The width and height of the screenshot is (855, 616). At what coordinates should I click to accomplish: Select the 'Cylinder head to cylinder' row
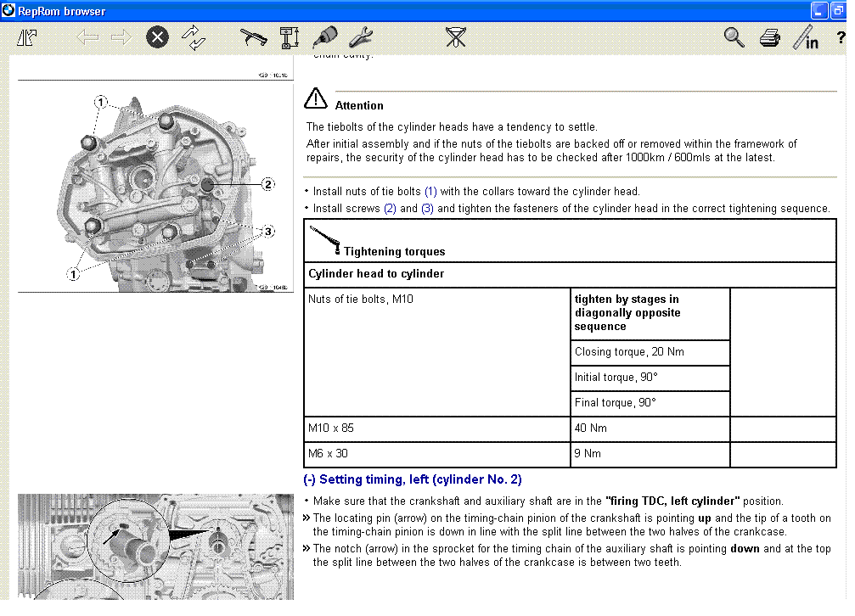pos(570,274)
